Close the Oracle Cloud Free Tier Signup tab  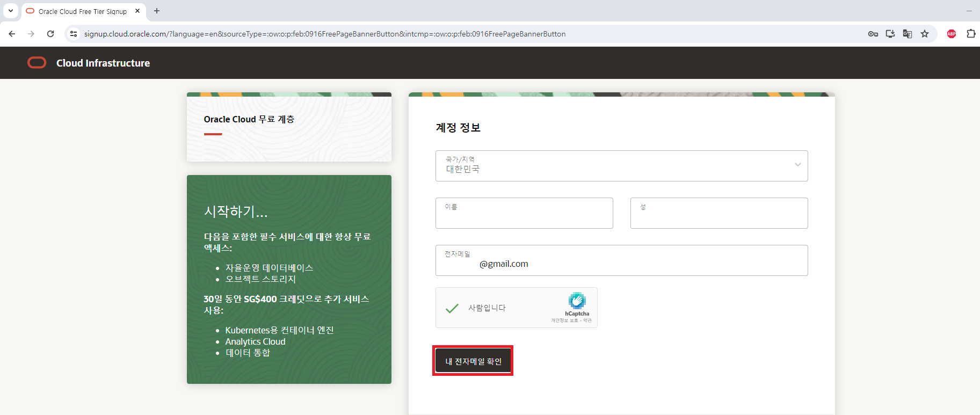137,11
